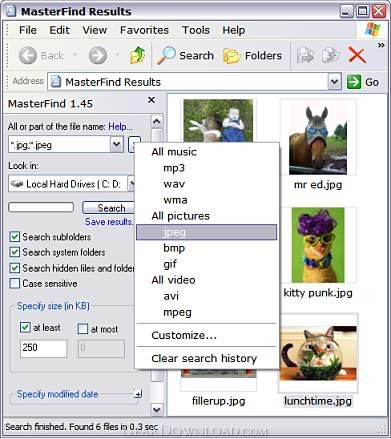Open the Look in drives dropdown
This screenshot has height=439, width=391.
pyautogui.click(x=132, y=184)
